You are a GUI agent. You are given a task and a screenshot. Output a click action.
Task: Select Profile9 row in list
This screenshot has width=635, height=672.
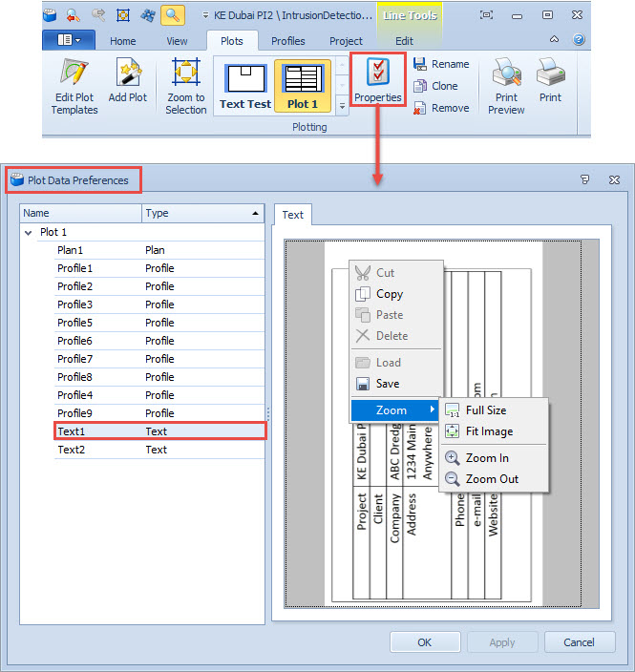point(159,413)
